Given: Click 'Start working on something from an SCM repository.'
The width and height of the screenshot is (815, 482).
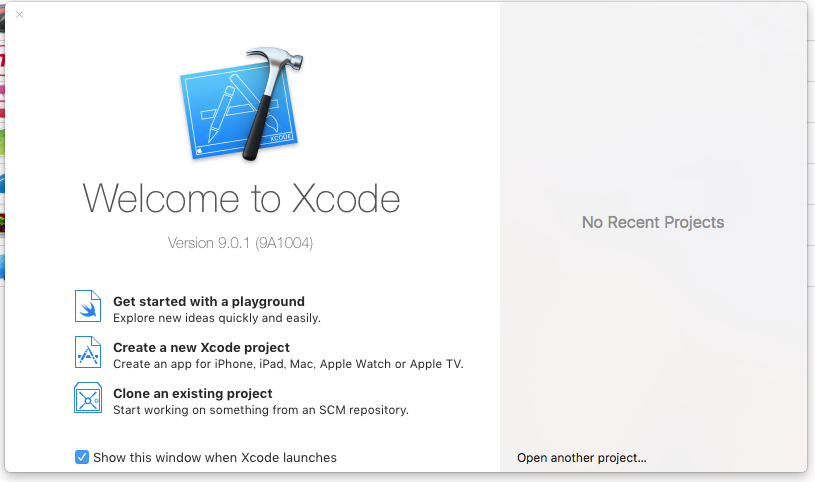Looking at the screenshot, I should click(261, 410).
